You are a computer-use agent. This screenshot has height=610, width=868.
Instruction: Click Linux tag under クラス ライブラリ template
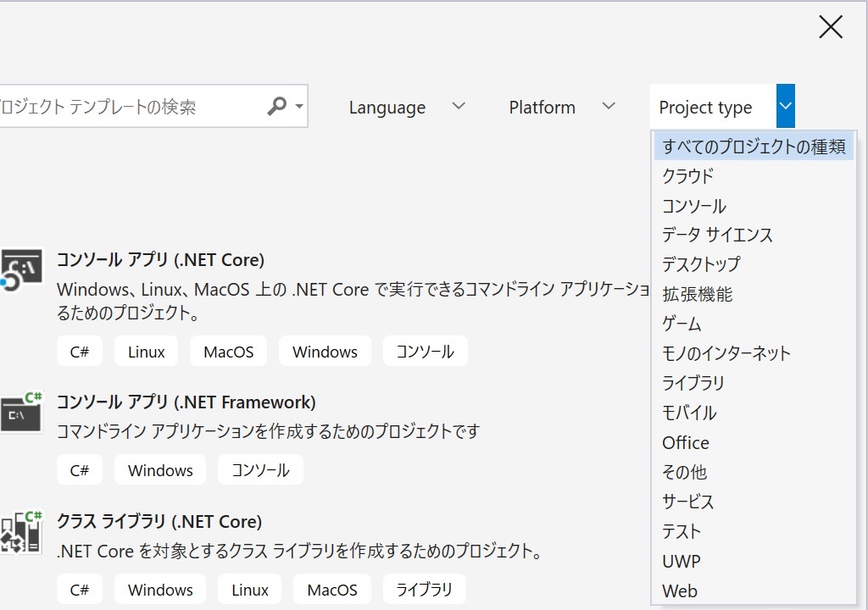(x=250, y=589)
